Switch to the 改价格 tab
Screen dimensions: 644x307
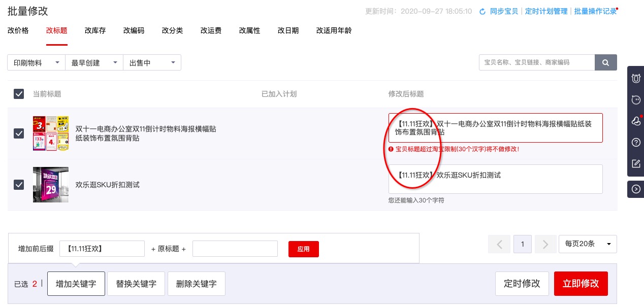pos(18,30)
